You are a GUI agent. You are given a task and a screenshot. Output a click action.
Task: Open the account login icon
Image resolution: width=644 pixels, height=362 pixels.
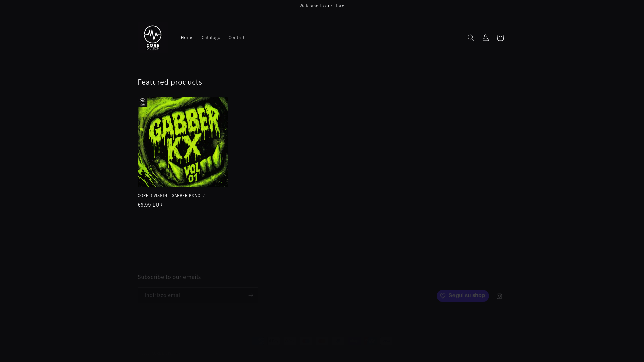click(x=486, y=38)
